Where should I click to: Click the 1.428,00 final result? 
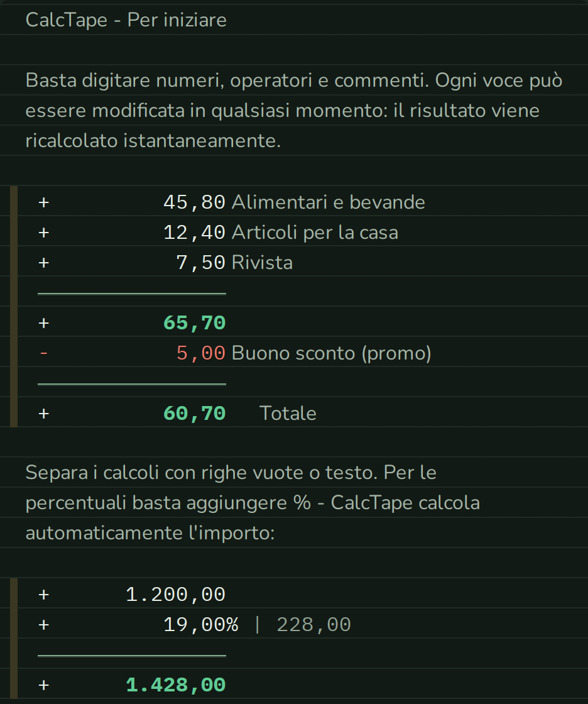coord(175,685)
